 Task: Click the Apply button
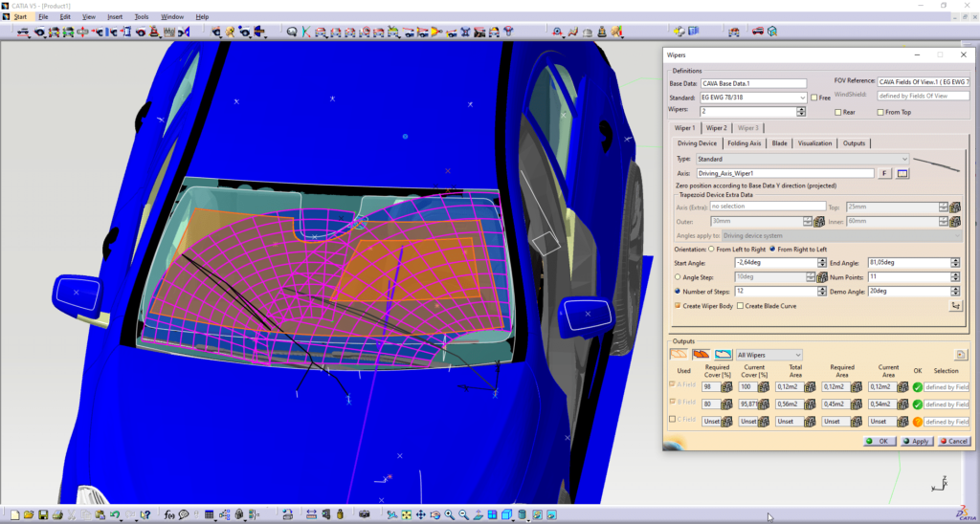point(917,441)
